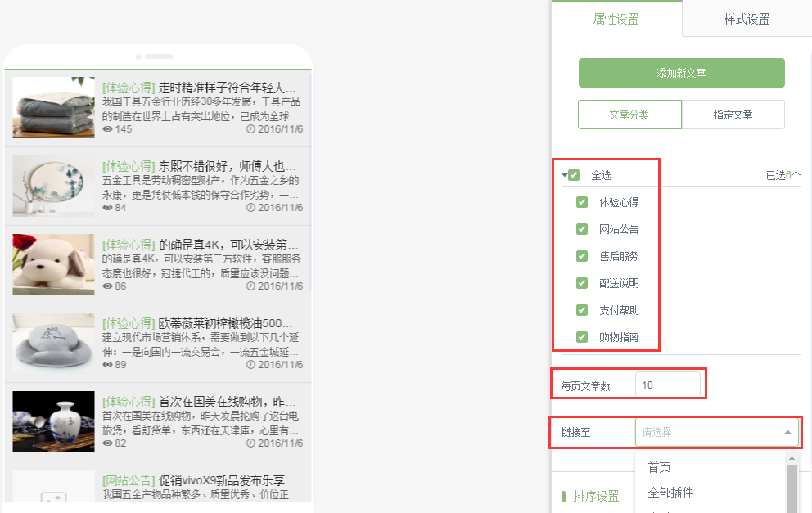The height and width of the screenshot is (513, 812).
Task: Uncheck the 全选 select-all checkbox
Action: (x=575, y=175)
